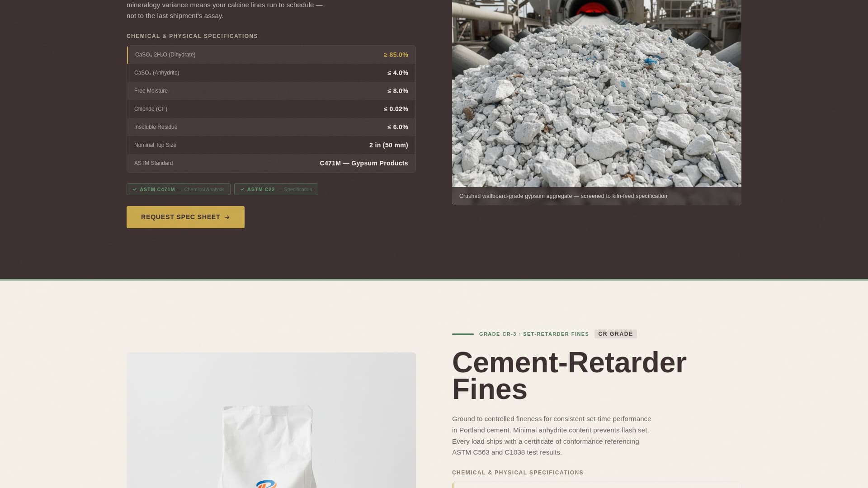Click the Request Spec Sheet button
868x488 pixels.
[185, 217]
